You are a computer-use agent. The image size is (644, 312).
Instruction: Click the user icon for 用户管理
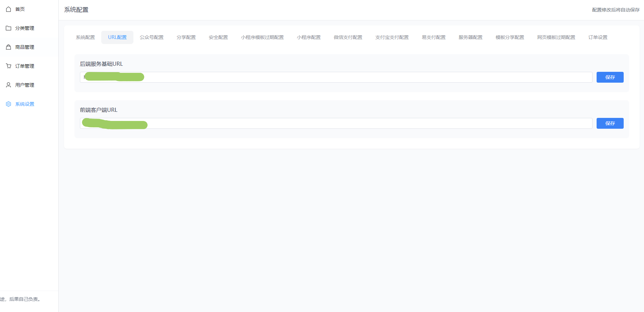[x=8, y=85]
